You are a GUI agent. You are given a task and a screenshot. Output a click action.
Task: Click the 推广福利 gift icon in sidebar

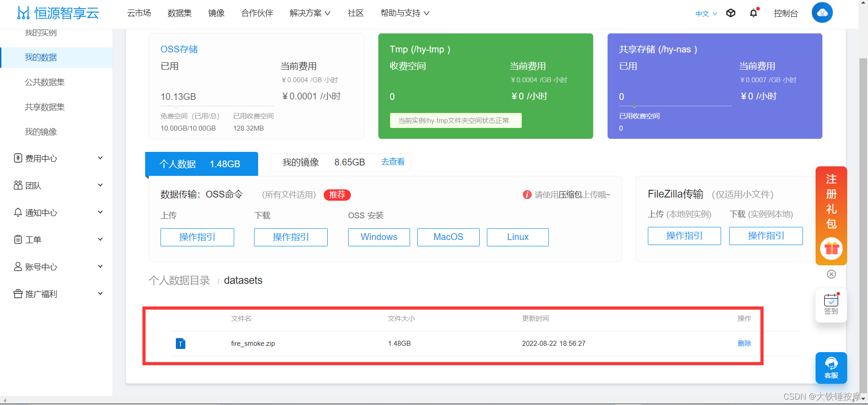coord(18,294)
